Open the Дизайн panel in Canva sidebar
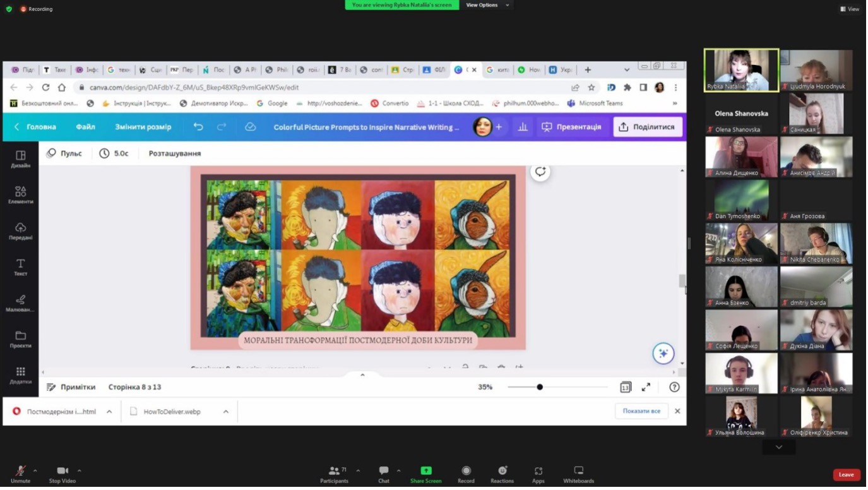Screen dimensions: 868x490 [x=20, y=158]
